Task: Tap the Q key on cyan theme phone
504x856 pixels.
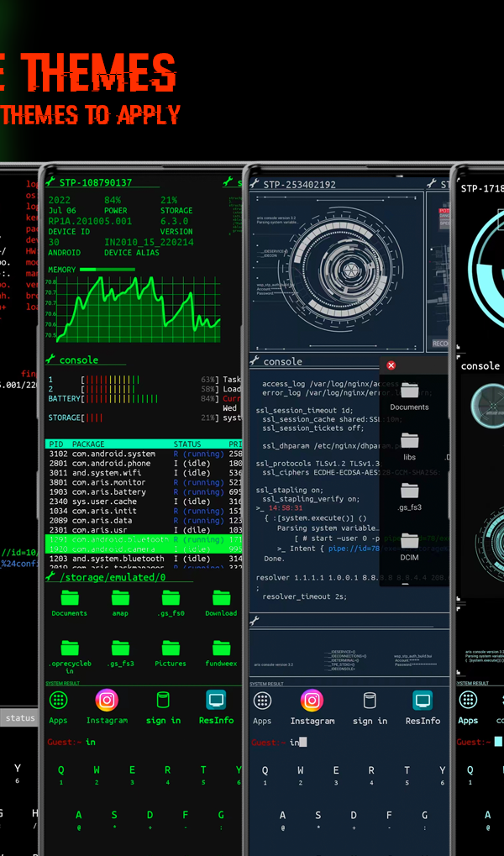Action: tap(470, 774)
